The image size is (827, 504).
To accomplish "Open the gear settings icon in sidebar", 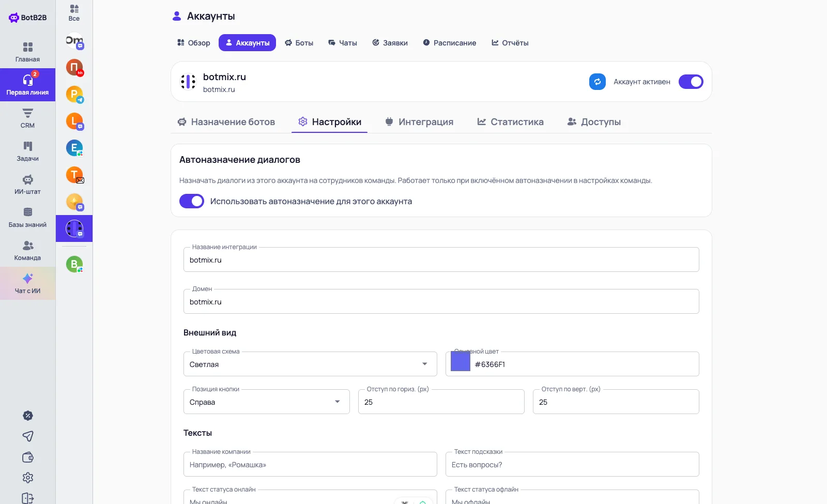I will [x=28, y=478].
